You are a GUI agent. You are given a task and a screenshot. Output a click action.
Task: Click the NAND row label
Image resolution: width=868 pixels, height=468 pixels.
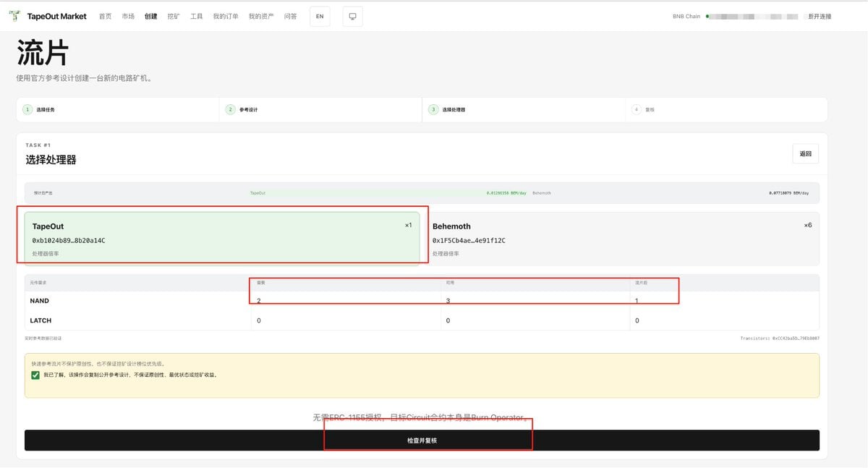tap(40, 301)
